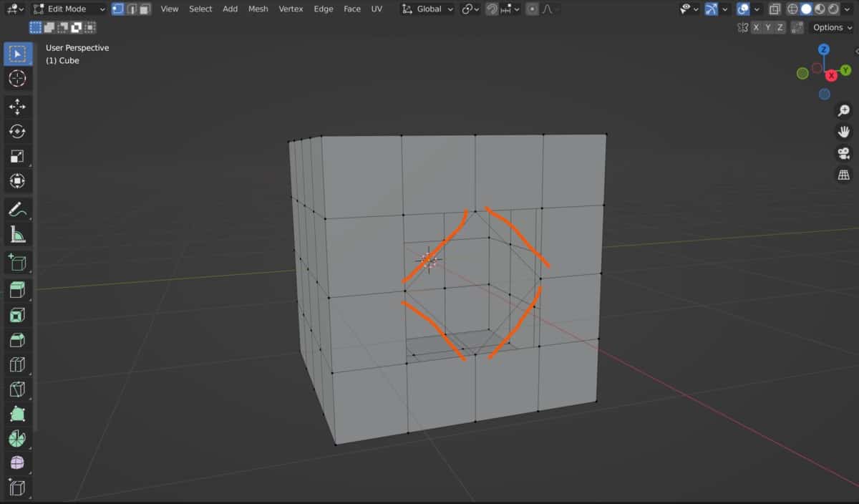Toggle camera view with camera icon
The width and height of the screenshot is (859, 504).
844,153
